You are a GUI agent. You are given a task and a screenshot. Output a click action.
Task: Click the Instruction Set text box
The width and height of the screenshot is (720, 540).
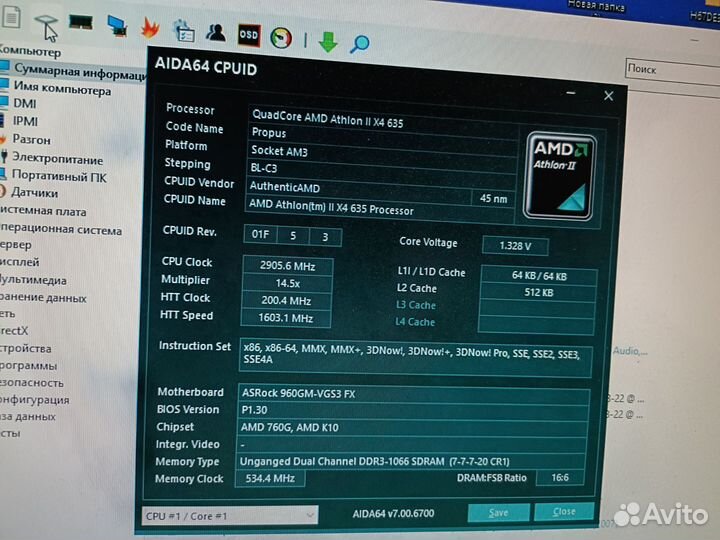(416, 358)
